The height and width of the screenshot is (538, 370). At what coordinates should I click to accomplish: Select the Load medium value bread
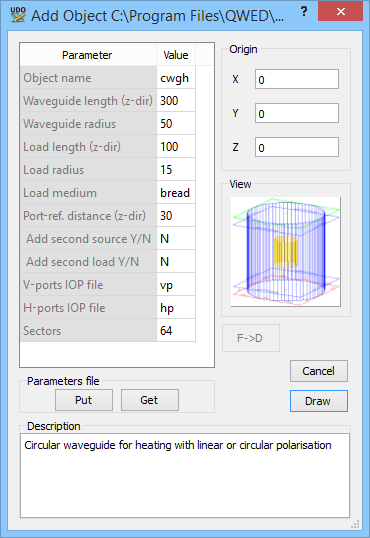tap(176, 193)
